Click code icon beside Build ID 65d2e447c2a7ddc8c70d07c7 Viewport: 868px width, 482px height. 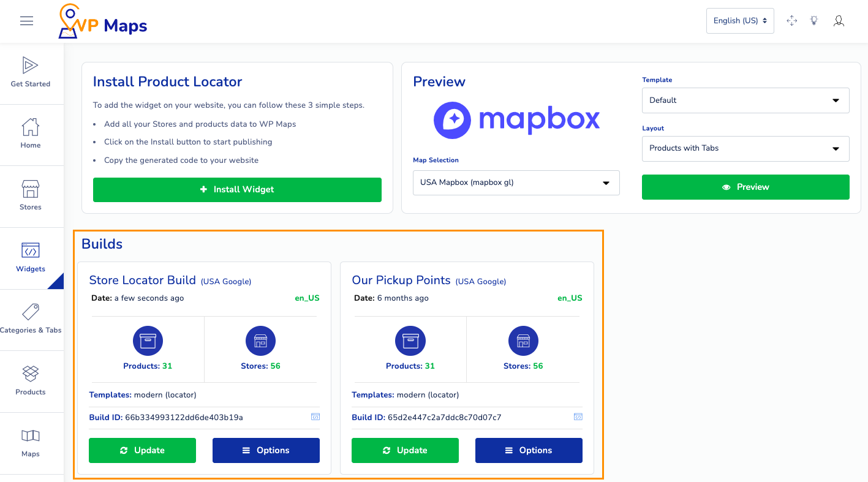[x=578, y=416]
